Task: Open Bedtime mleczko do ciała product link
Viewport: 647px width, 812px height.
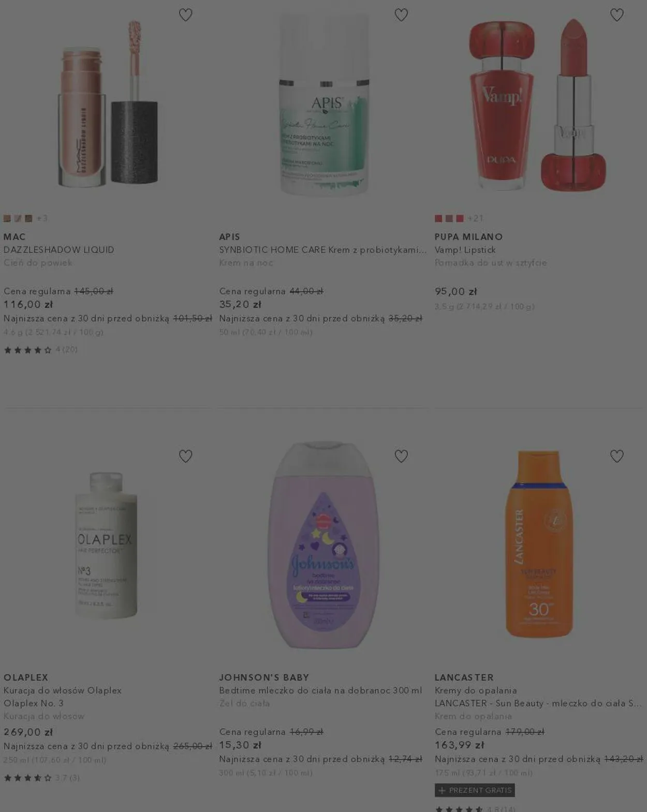Action: coord(320,690)
